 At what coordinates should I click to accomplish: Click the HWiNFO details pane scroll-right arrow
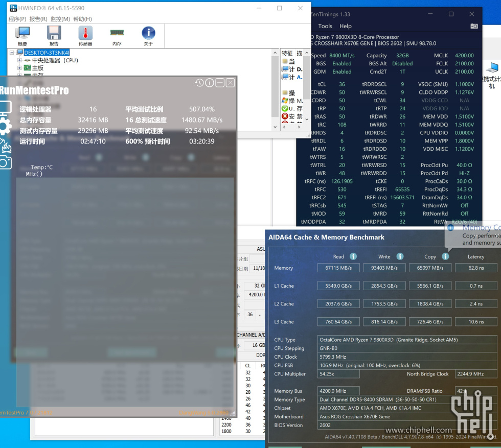tap(299, 127)
